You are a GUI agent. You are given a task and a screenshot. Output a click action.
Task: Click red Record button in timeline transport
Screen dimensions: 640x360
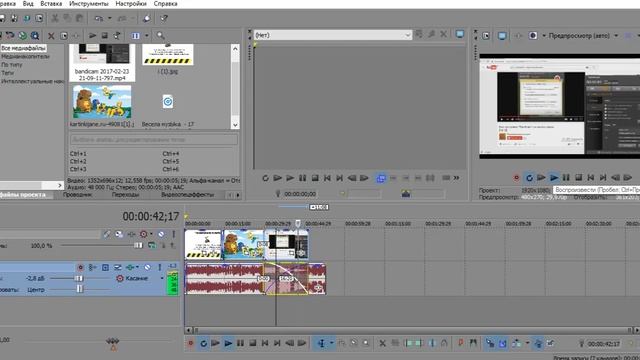(191, 343)
